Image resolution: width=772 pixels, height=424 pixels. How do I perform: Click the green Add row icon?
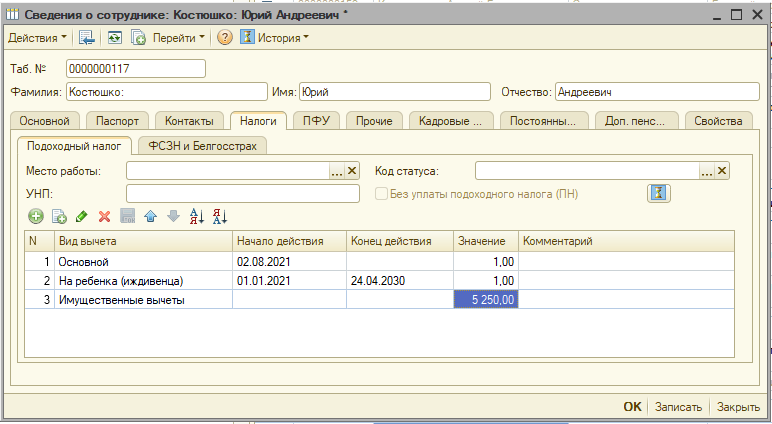tap(35, 216)
